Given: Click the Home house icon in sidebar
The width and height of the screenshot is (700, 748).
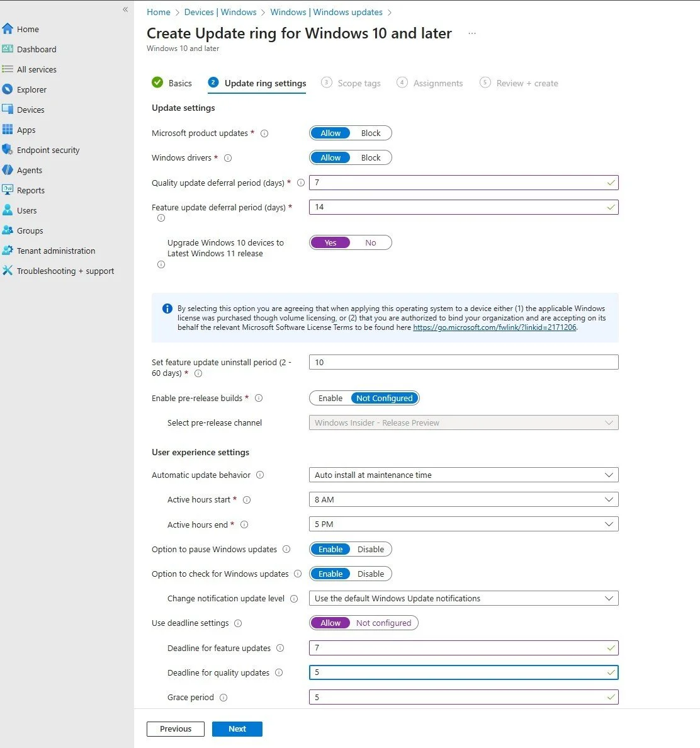Looking at the screenshot, I should (x=7, y=28).
